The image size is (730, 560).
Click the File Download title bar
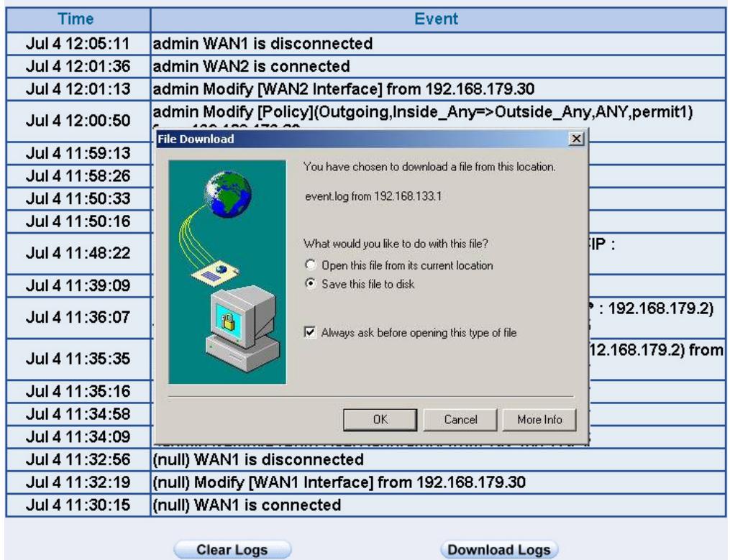click(x=362, y=139)
